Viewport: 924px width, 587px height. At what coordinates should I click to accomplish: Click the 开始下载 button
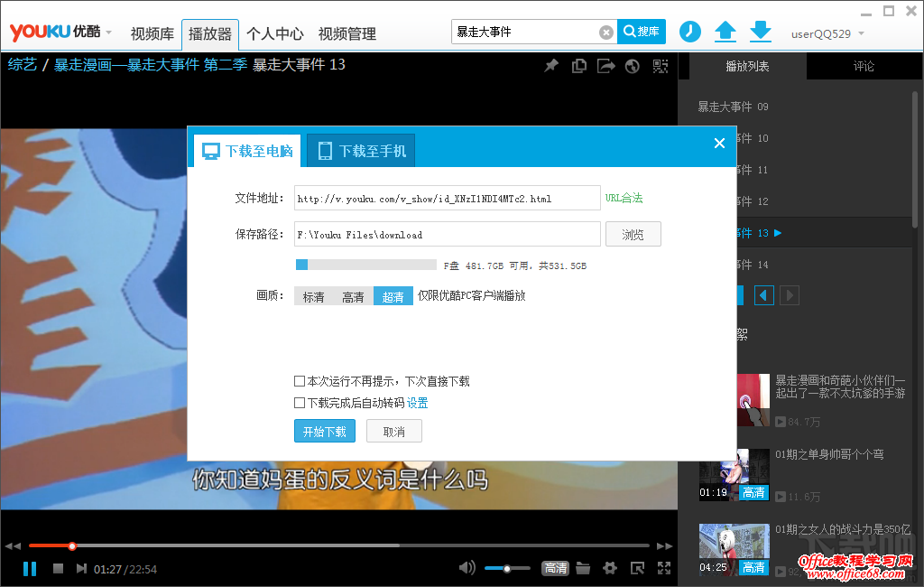pyautogui.click(x=325, y=432)
